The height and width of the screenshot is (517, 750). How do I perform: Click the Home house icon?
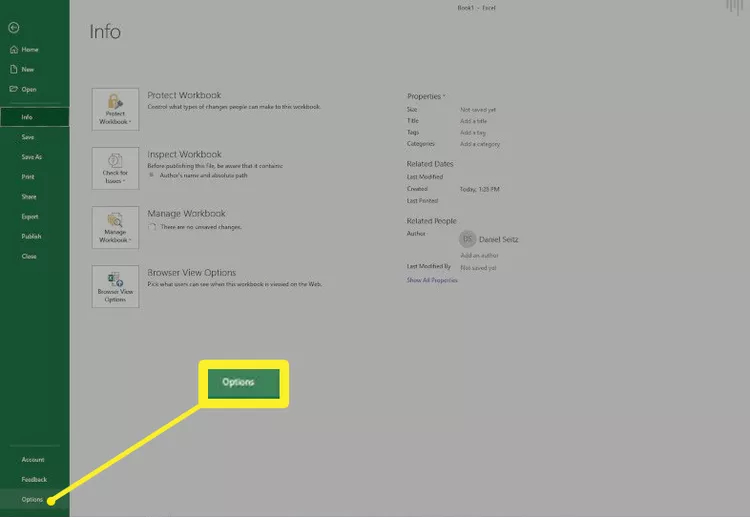(14, 49)
